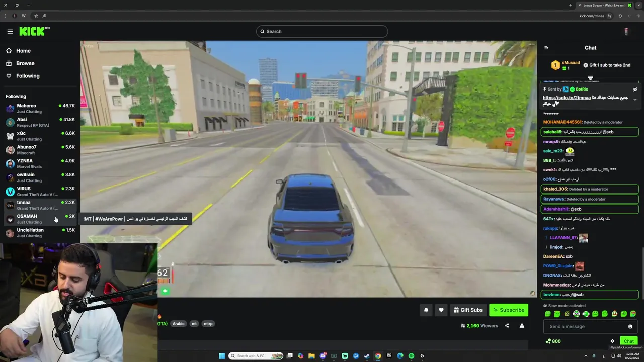Open tmnaa's channel in Following list
Image resolution: width=644 pixels, height=362 pixels.
click(40, 205)
